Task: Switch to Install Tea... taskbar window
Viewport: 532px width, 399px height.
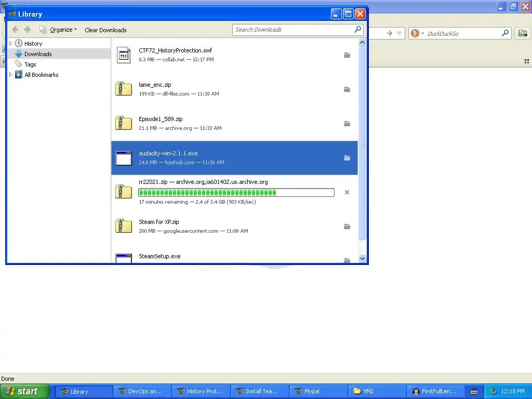Action: click(260, 392)
